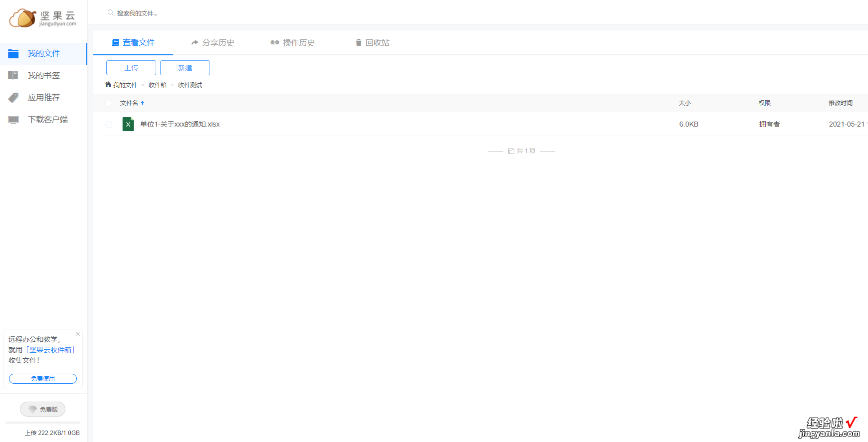
Task: Close the 坚果云收件箱 promo card
Action: (x=78, y=334)
